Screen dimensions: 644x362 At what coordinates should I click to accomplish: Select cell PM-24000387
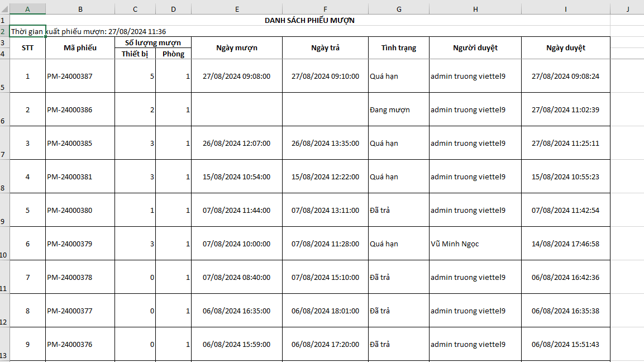pos(80,76)
